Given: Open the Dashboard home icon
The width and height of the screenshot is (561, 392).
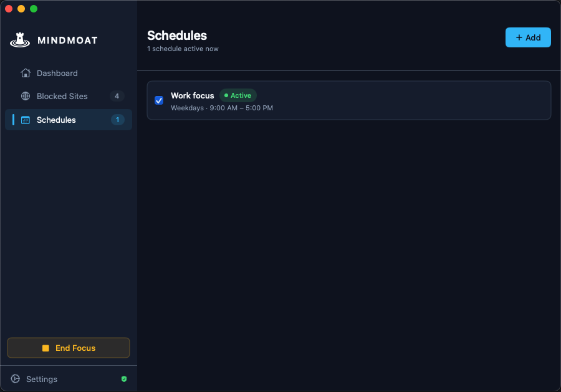Looking at the screenshot, I should pos(25,73).
